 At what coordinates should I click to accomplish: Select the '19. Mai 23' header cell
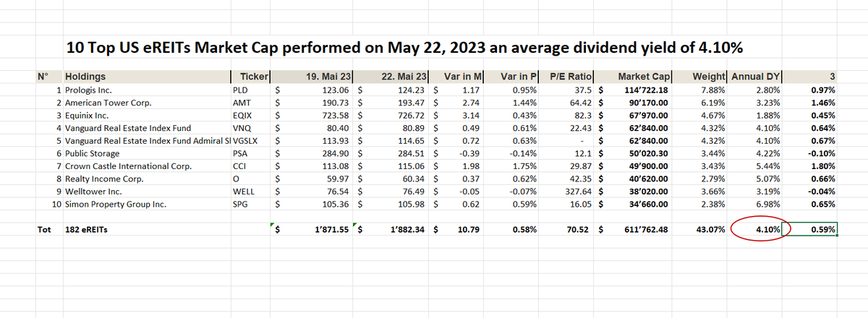pyautogui.click(x=310, y=76)
